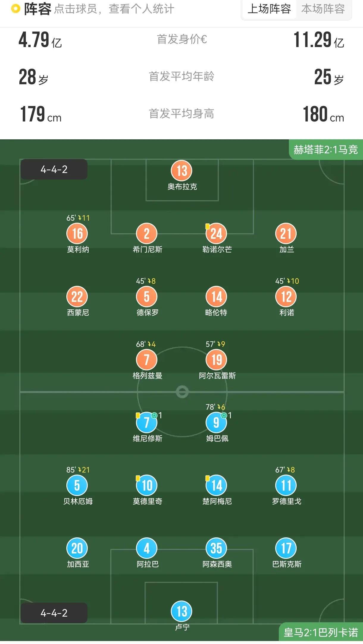This screenshot has height=644, width=363.
Task: Click player 21 加兰 icon
Action: click(286, 233)
